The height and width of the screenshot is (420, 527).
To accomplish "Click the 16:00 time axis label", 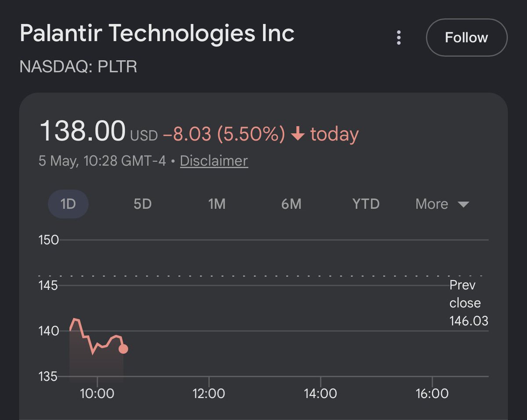I will pos(432,393).
